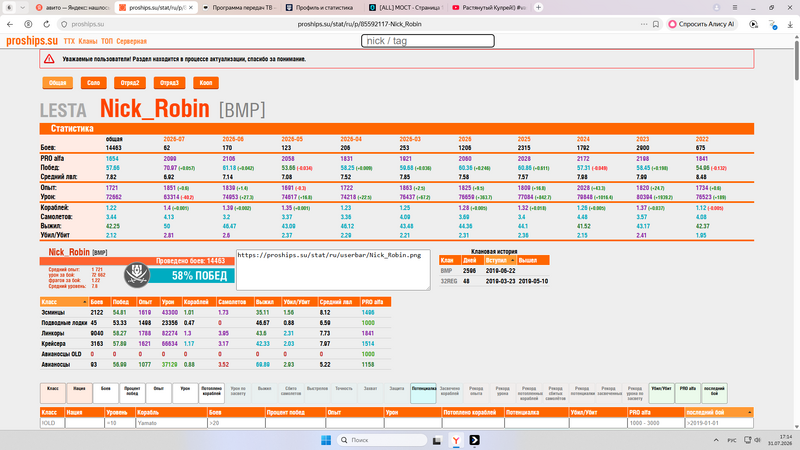Screen dimensions: 800x450
Task: Open the video player icon in toolbar
Action: 754,24
